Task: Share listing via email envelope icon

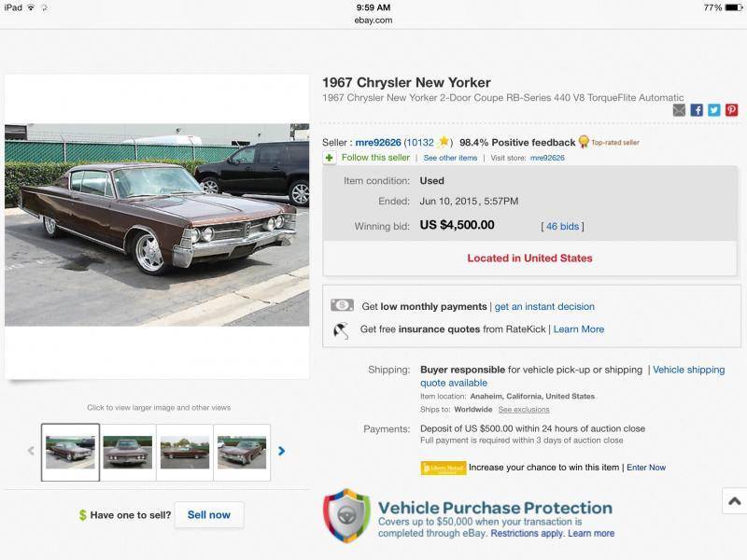Action: pos(679,110)
